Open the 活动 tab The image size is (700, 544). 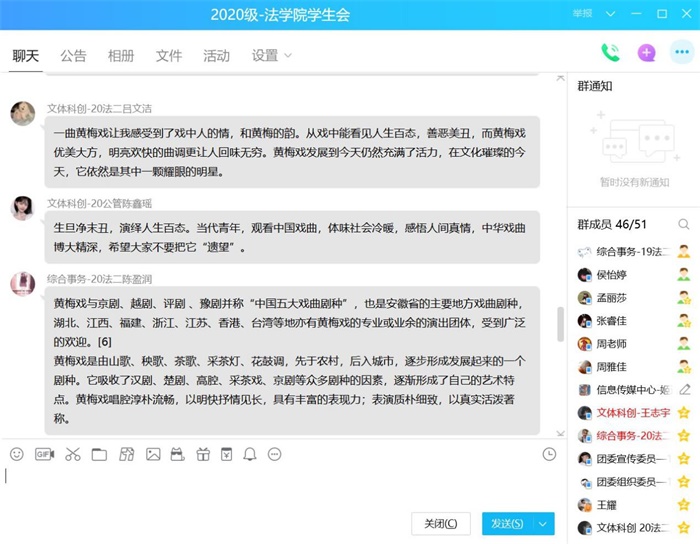[217, 56]
